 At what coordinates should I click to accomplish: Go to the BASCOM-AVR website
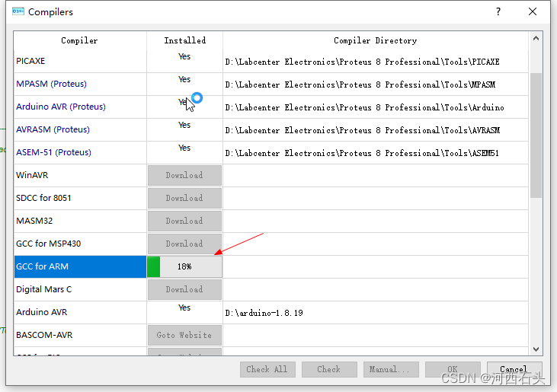184,335
